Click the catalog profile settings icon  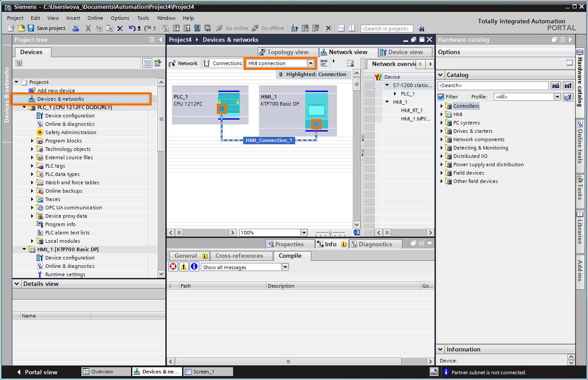568,97
